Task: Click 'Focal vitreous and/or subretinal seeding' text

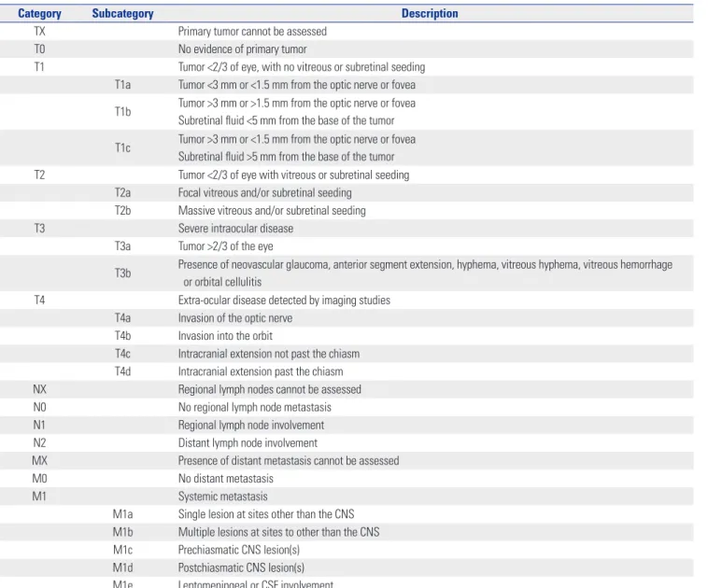Action: click(x=264, y=192)
